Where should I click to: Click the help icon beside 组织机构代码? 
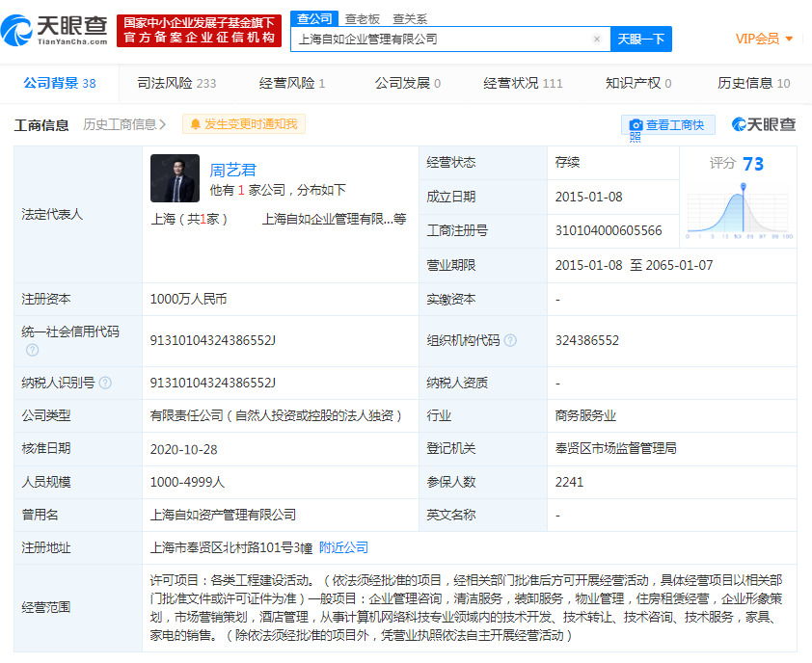click(510, 340)
